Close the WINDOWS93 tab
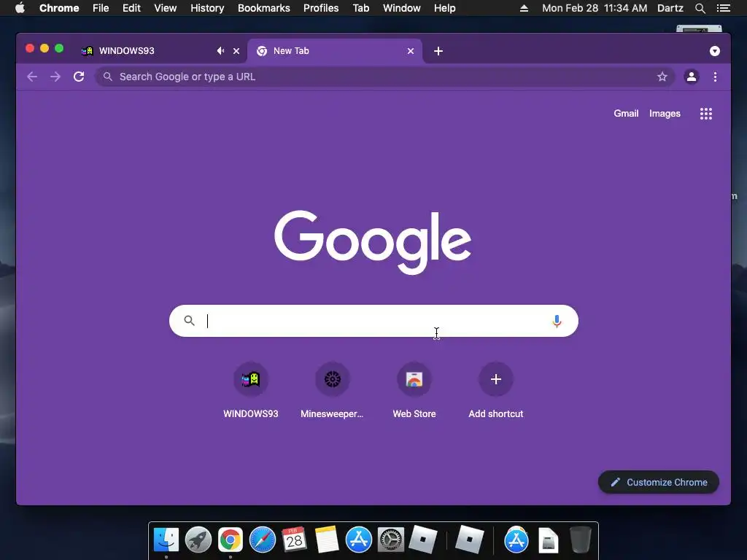Screen dimensions: 747x560 (236, 51)
